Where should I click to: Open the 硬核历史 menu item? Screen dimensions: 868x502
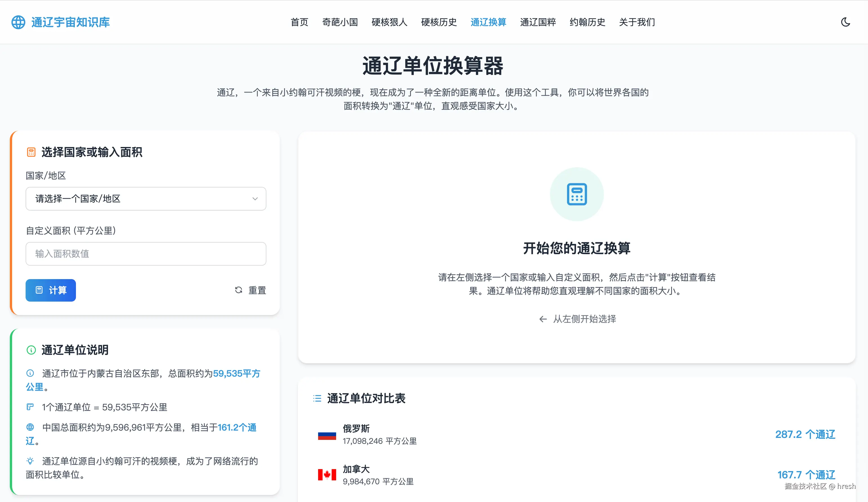pyautogui.click(x=439, y=22)
